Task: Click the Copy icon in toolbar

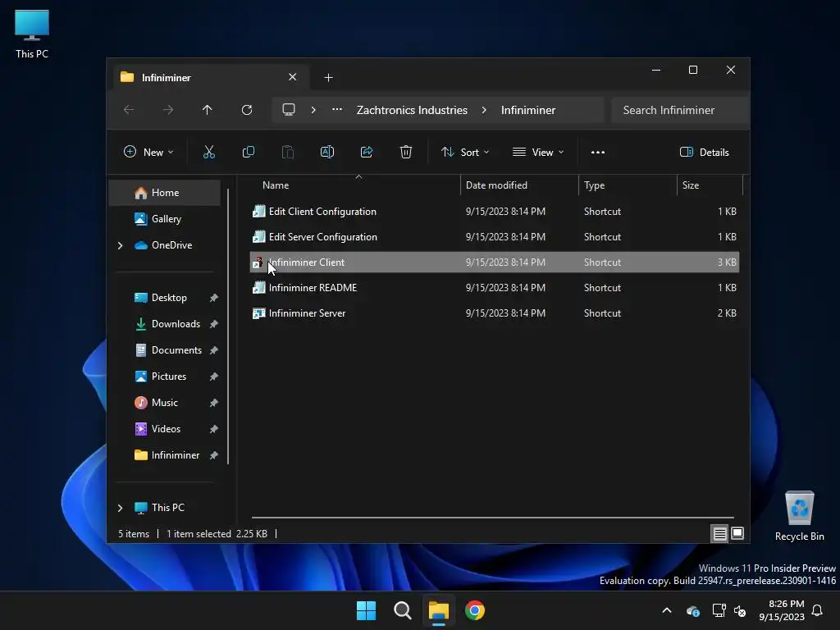Action: [249, 152]
